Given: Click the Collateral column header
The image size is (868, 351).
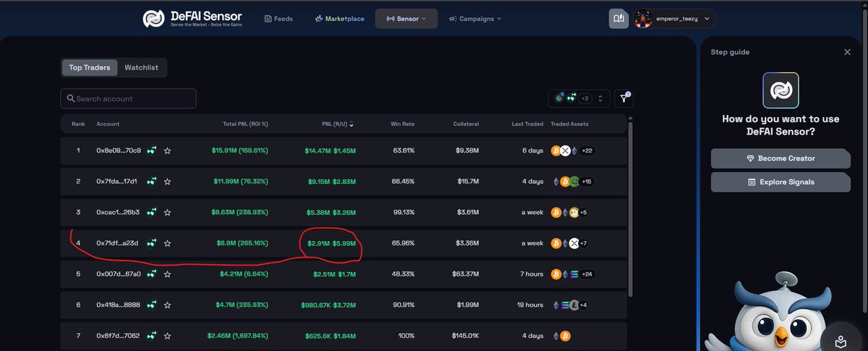Looking at the screenshot, I should 466,124.
